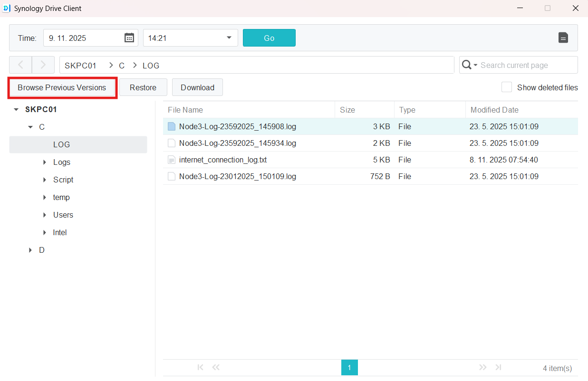Screen dimensions: 588x381
Task: Open the time 14:21 dropdown
Action: pos(229,38)
